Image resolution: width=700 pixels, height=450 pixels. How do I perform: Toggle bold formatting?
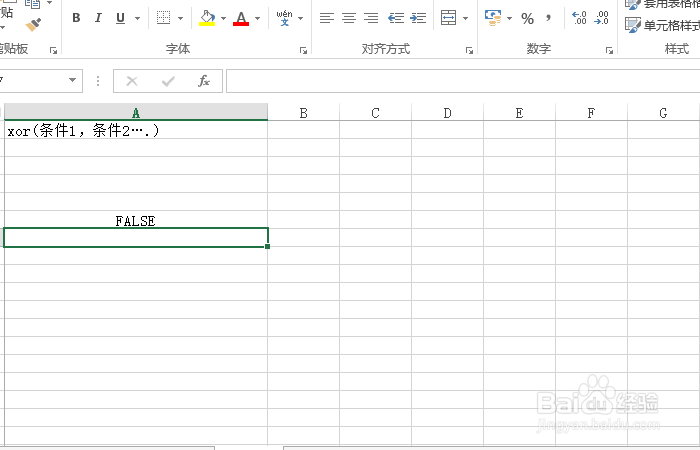76,18
